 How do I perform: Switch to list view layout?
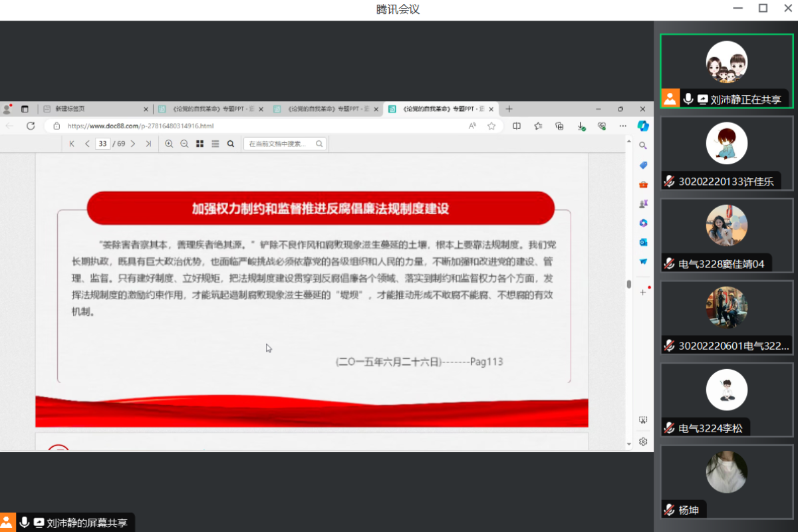click(215, 144)
